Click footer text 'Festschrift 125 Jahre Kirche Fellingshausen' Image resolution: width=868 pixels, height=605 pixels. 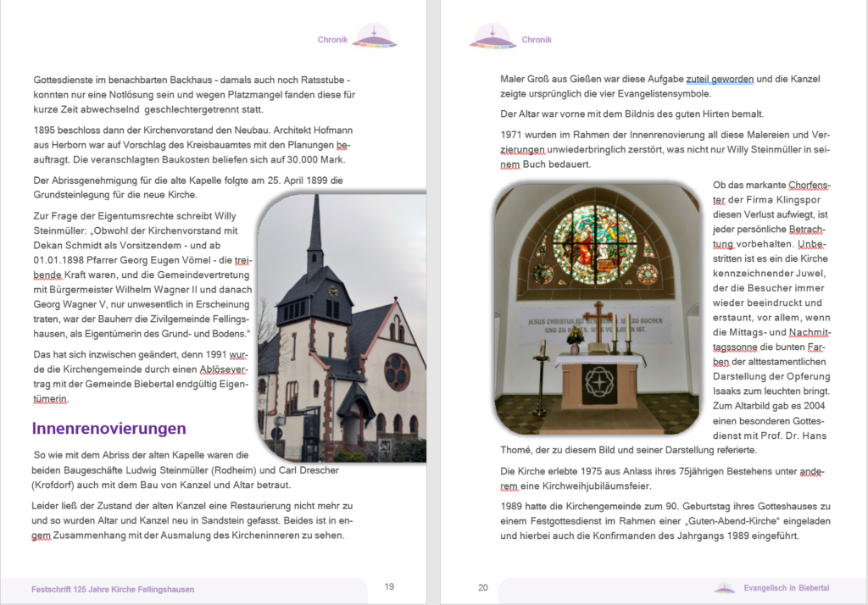[113, 590]
